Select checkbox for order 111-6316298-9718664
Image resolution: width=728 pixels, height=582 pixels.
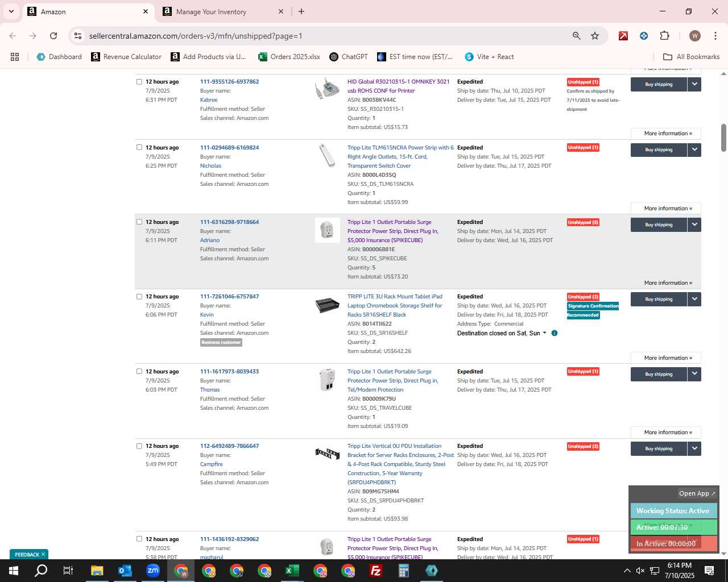139,222
